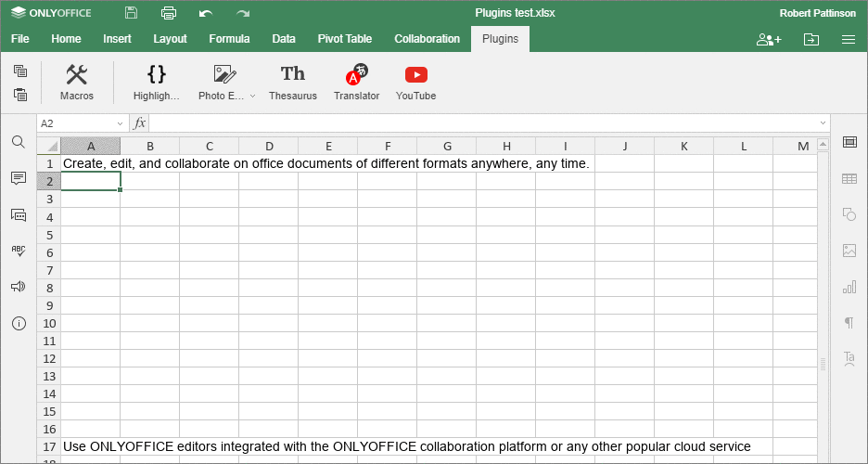Click the Save icon in title bar
This screenshot has height=464, width=868.
pos(131,13)
